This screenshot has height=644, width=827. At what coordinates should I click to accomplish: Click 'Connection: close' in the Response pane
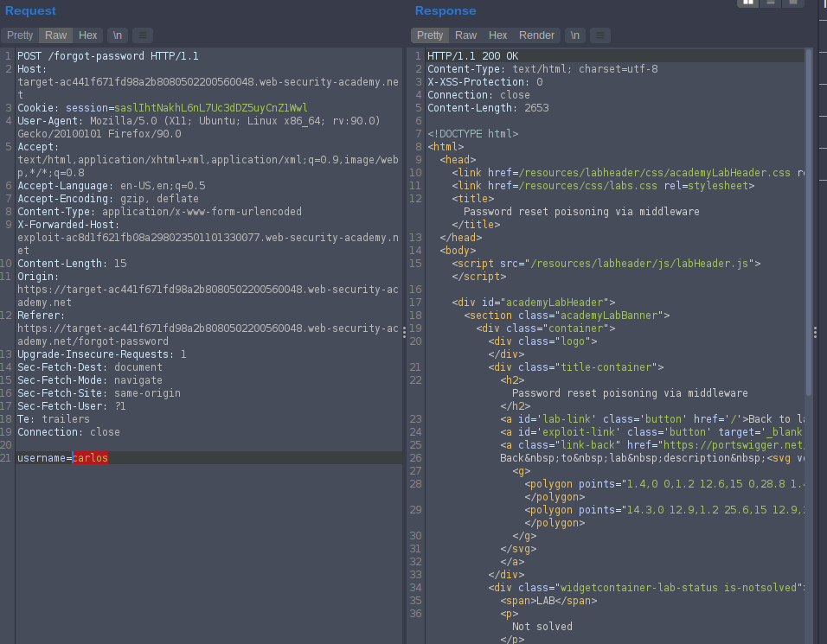point(478,95)
